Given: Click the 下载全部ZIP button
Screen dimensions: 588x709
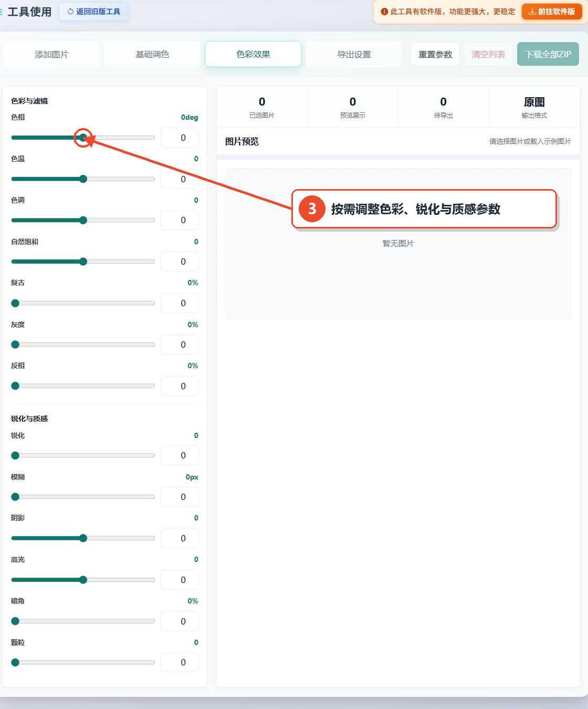Looking at the screenshot, I should tap(548, 54).
